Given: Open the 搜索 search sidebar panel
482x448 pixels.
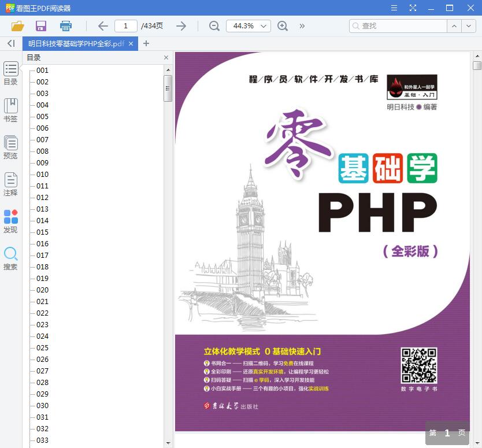Looking at the screenshot, I should (x=11, y=258).
